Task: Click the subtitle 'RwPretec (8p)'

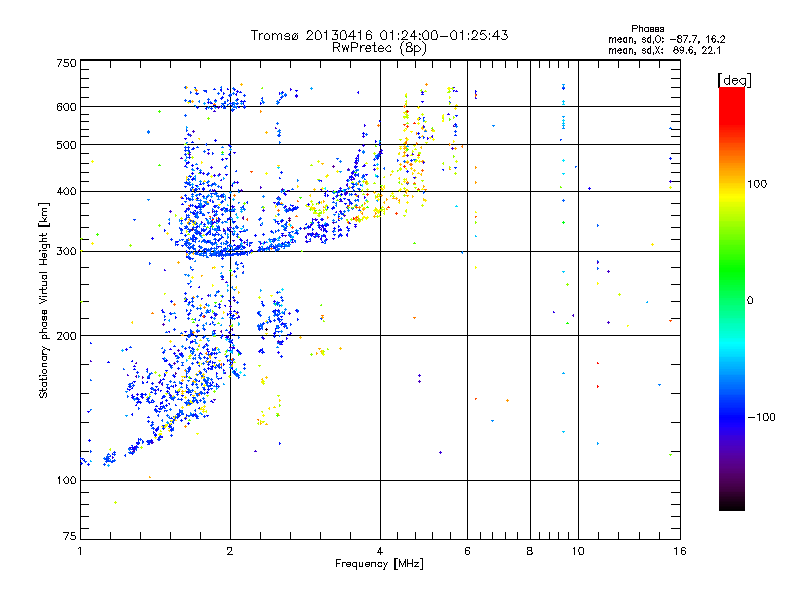Action: (379, 48)
